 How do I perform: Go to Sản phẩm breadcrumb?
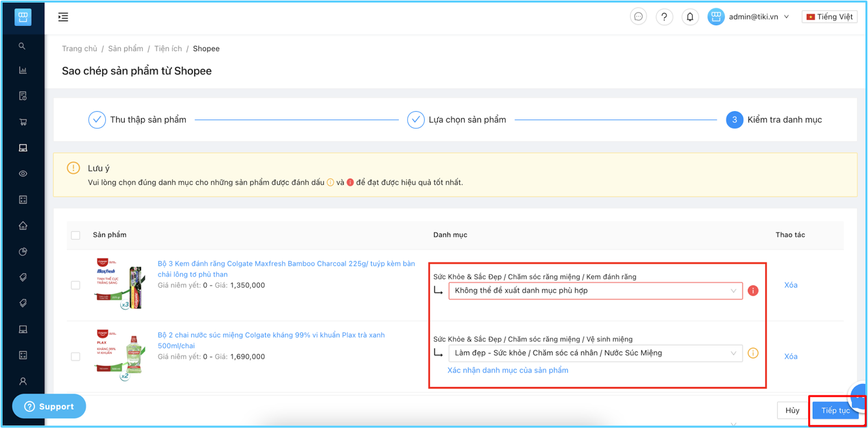click(x=125, y=49)
